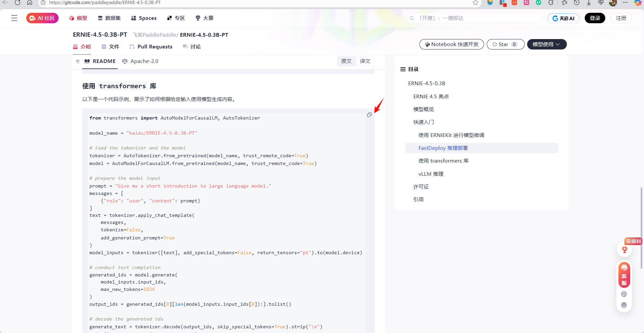Jump to 模型概览 section

424,109
